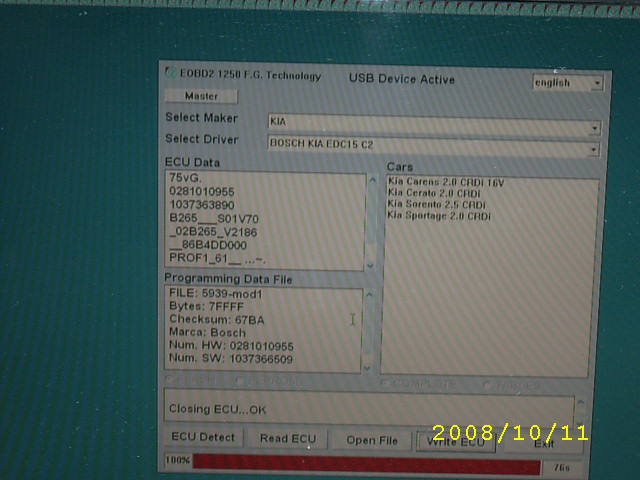Click the 'USB Device Active' status text
Viewport: 640px width, 480px height.
pyautogui.click(x=402, y=79)
